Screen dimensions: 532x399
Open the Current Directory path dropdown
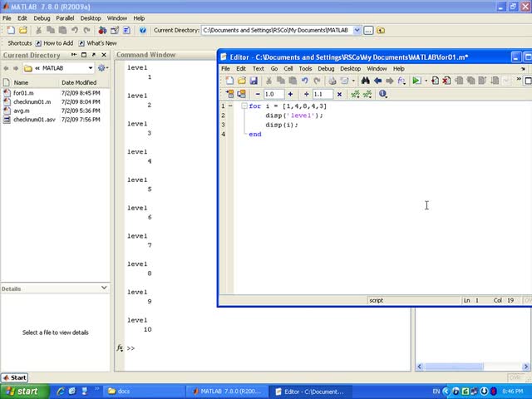pyautogui.click(x=357, y=30)
